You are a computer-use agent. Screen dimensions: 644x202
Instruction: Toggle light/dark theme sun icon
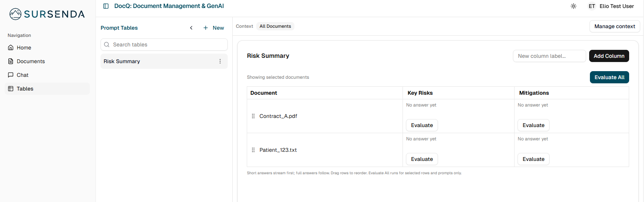(574, 6)
